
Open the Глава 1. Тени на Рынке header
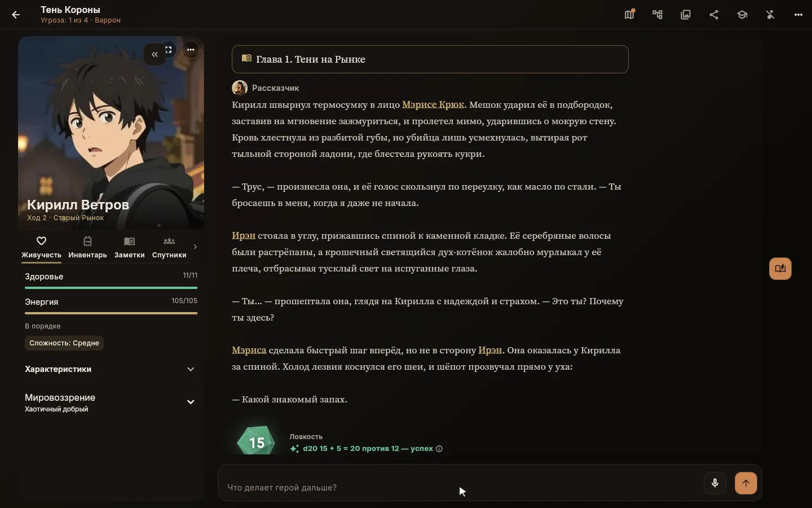pos(430,59)
